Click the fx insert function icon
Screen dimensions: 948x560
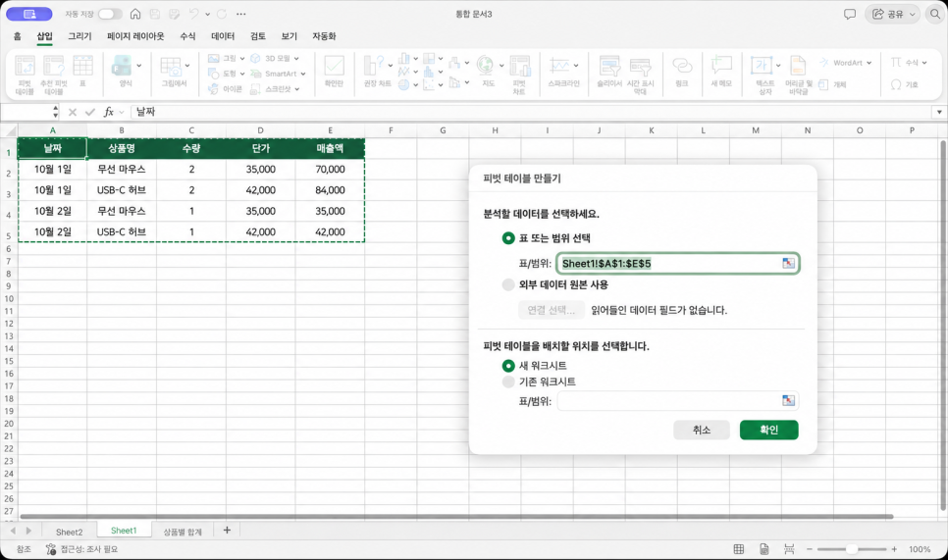(x=109, y=112)
